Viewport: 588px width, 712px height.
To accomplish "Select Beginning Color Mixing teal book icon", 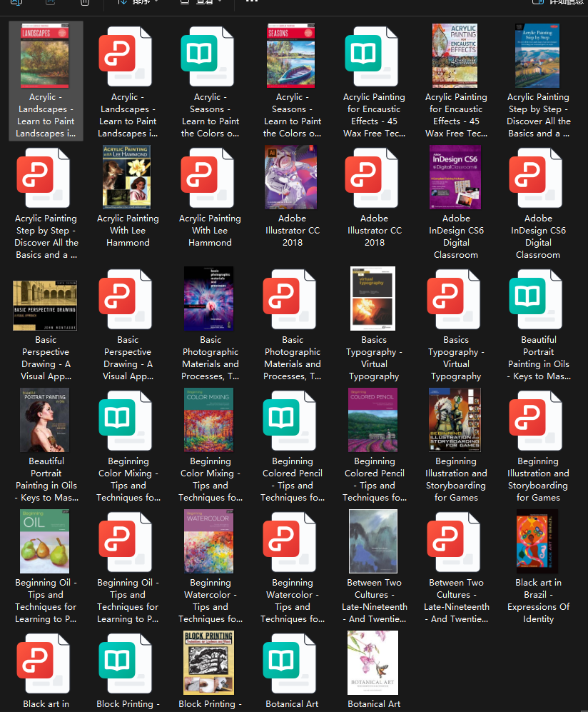I will [x=125, y=420].
